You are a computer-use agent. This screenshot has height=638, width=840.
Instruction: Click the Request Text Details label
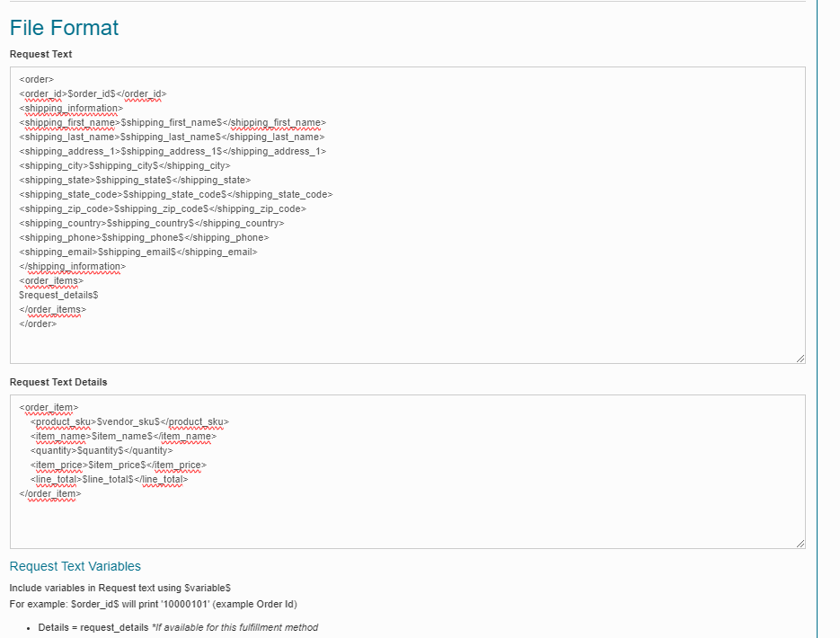coord(58,382)
